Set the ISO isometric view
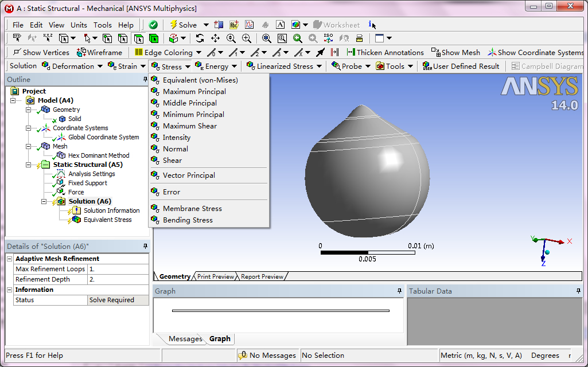The width and height of the screenshot is (588, 367). 329,38
